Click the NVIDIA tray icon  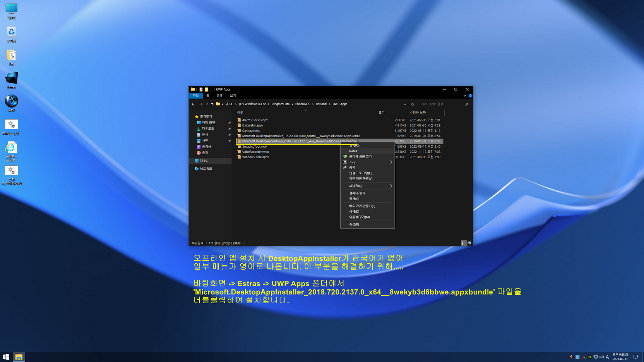589,357
